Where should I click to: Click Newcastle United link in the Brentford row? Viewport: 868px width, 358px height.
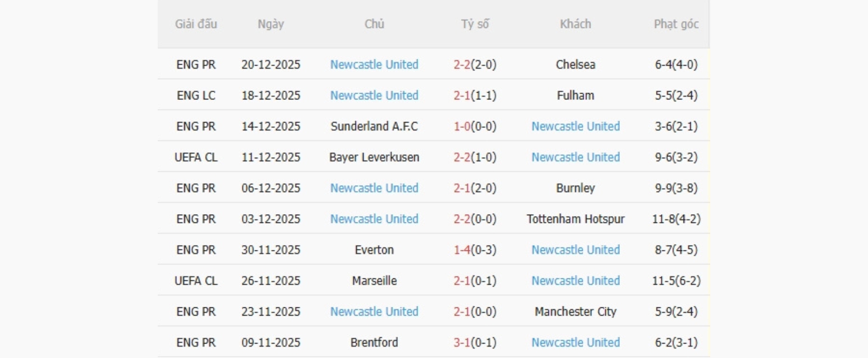[x=575, y=342]
